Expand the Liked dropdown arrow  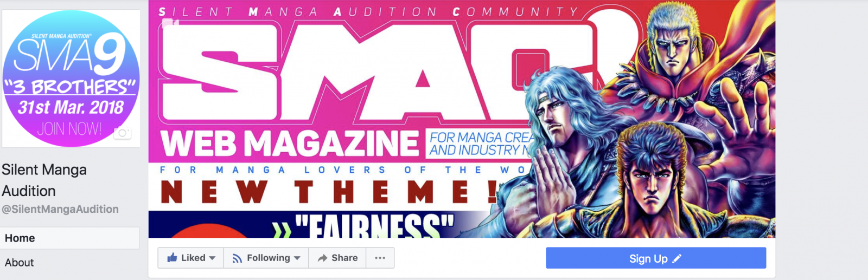(x=212, y=258)
